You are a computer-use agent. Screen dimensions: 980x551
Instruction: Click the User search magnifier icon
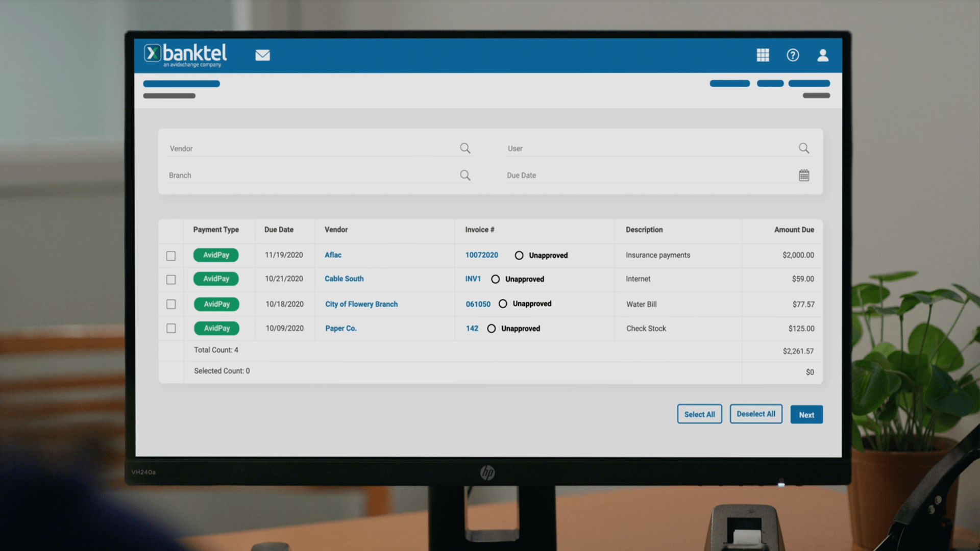(804, 148)
